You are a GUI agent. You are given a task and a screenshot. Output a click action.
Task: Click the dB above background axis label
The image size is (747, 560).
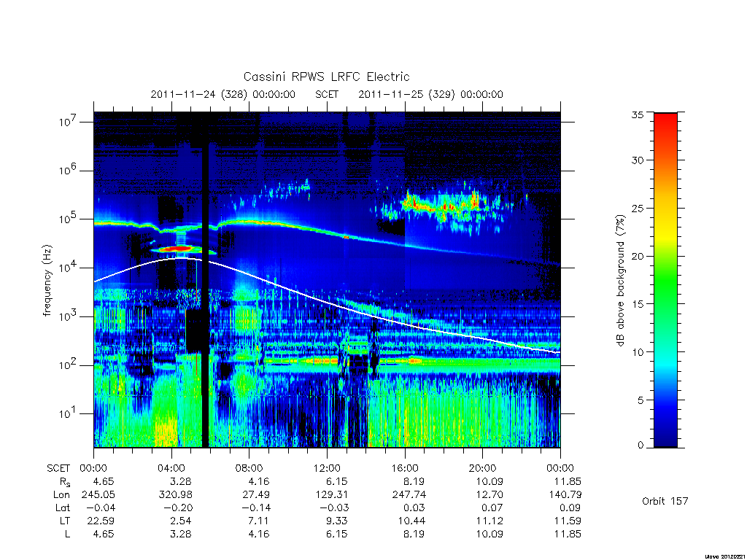click(x=620, y=281)
